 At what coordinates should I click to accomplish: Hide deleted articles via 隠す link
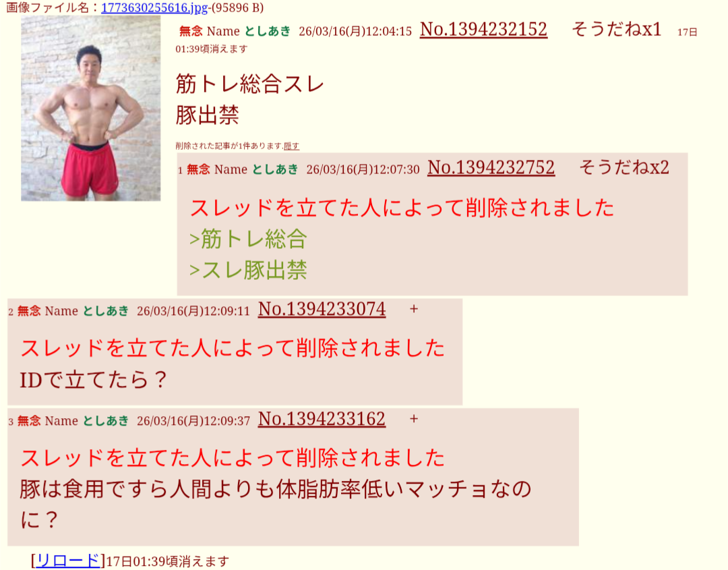tap(292, 146)
